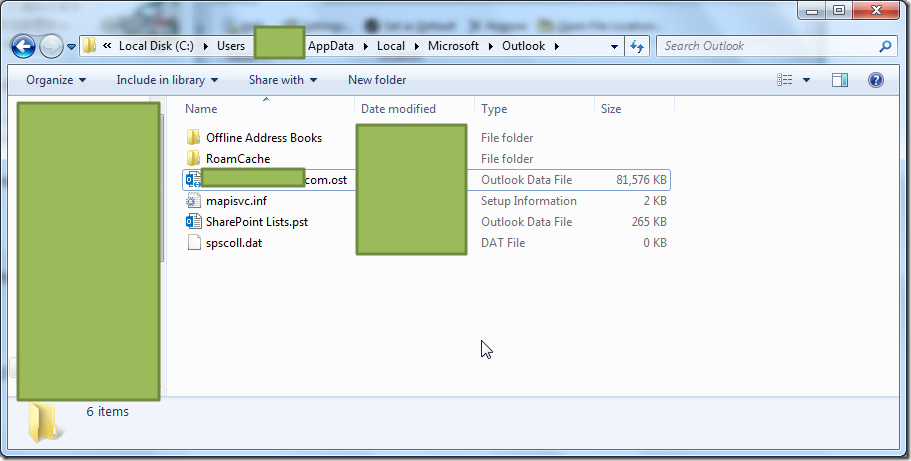Click the folder icon in address bar
The image size is (911, 461).
(x=89, y=46)
